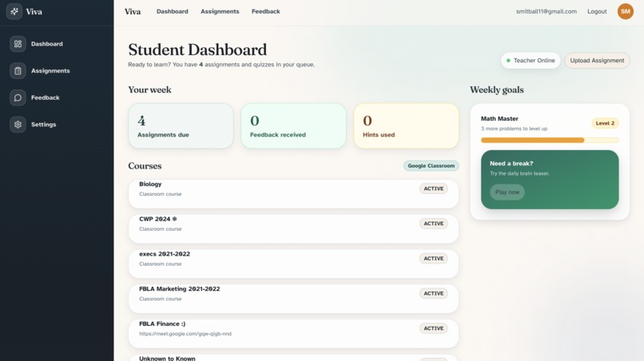Screen dimensions: 644x361
Task: Click the icon next to CWP 2024
Action: pos(174,219)
